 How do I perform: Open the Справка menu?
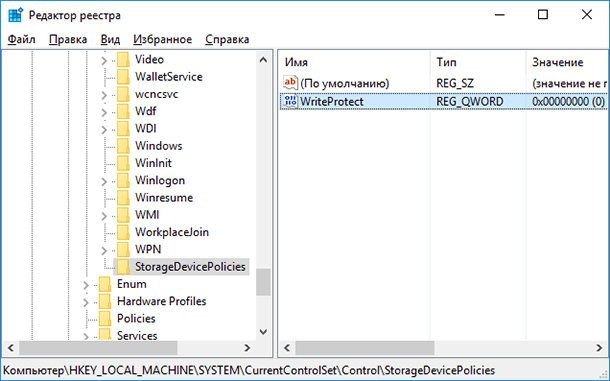pos(227,39)
